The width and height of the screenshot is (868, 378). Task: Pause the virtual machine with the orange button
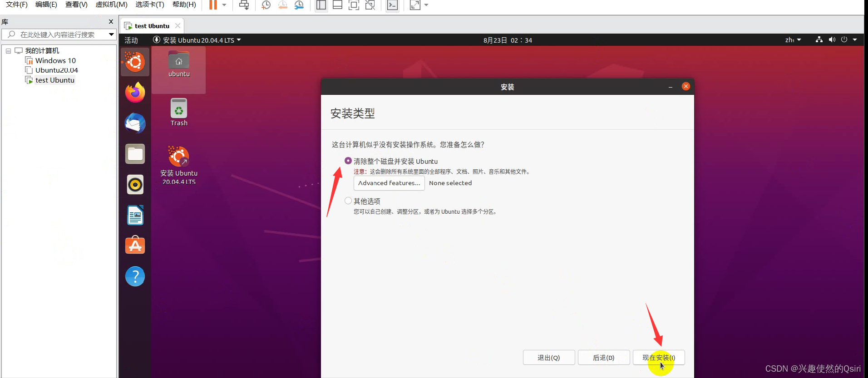[213, 5]
